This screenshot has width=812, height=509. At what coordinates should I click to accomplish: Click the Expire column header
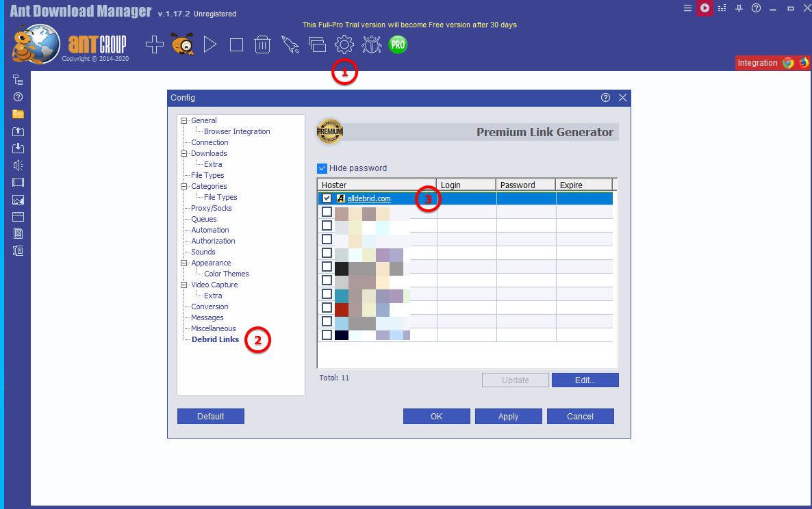click(x=584, y=185)
